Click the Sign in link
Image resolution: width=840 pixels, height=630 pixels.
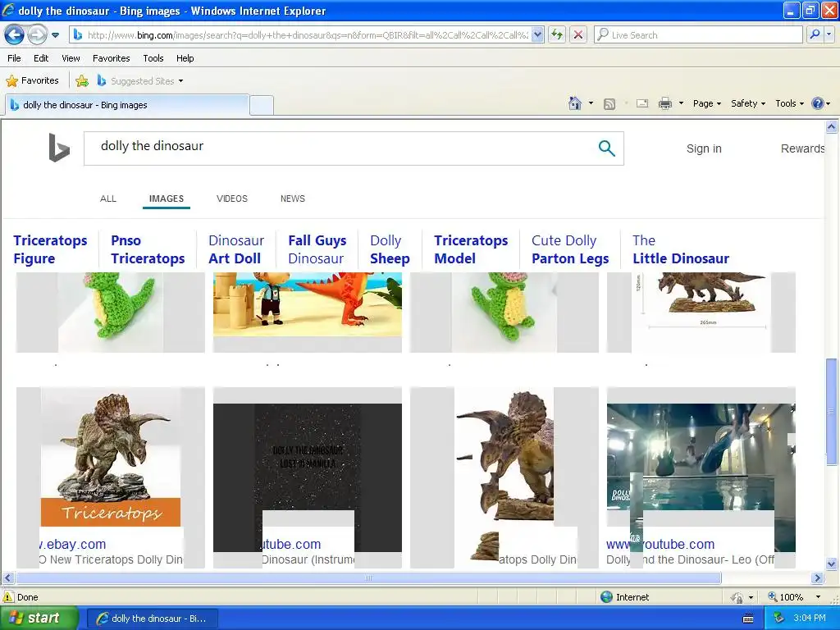click(x=704, y=149)
